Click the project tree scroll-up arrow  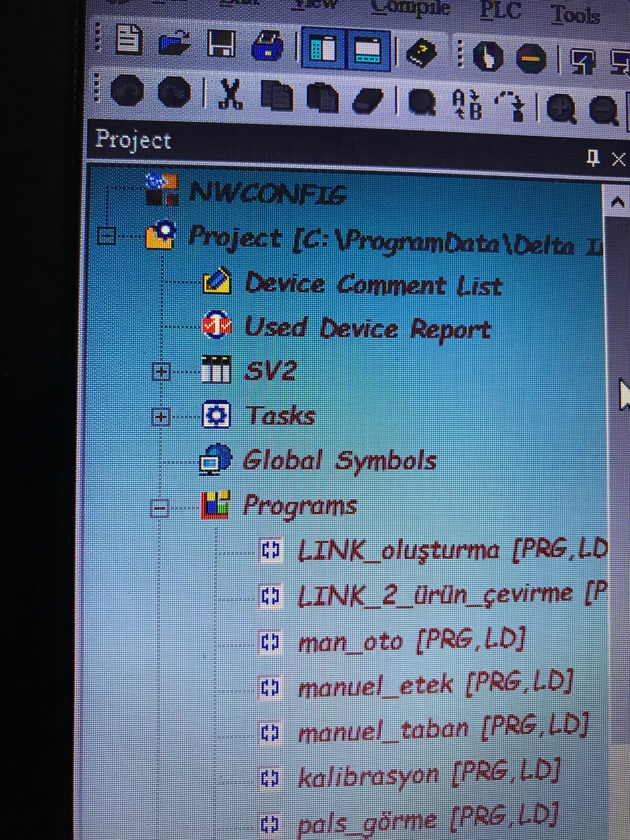coord(618,202)
